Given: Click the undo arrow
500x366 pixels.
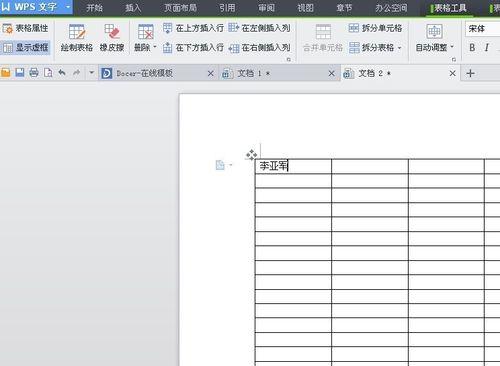Looking at the screenshot, I should (62, 72).
